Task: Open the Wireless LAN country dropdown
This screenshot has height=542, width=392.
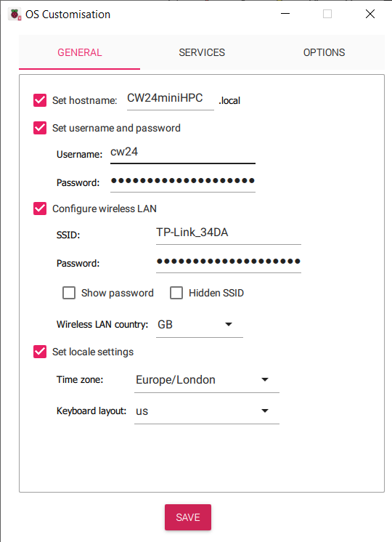Action: pyautogui.click(x=200, y=325)
